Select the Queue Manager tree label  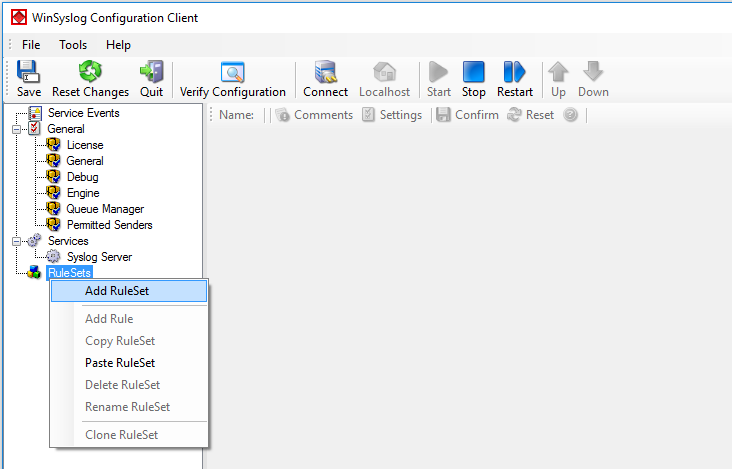[x=105, y=209]
